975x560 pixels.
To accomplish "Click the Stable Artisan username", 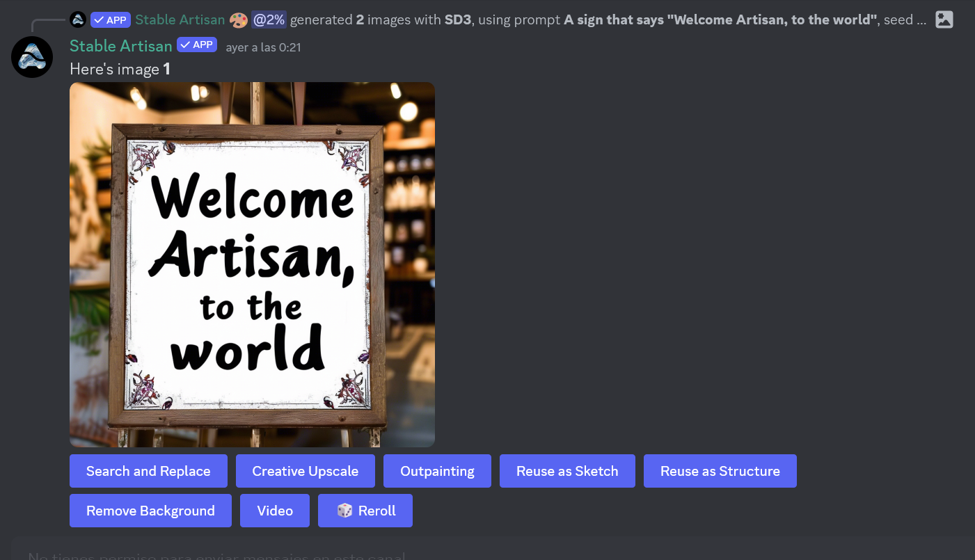I will [120, 45].
